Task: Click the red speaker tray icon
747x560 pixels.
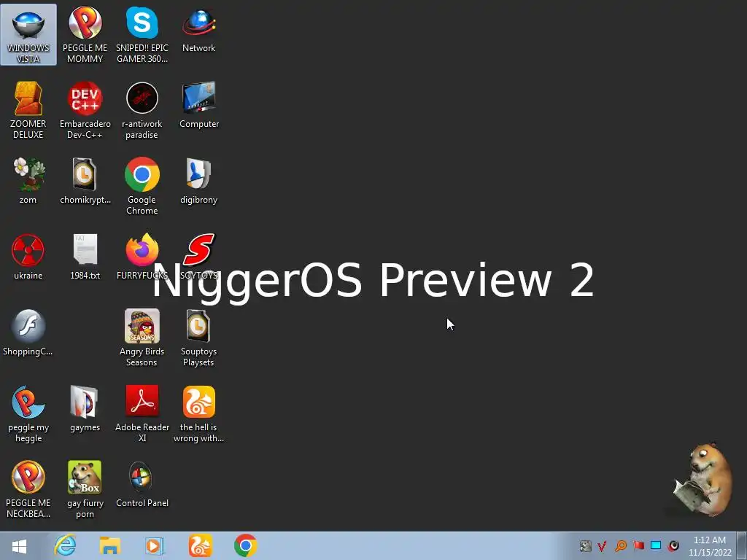Action: (673, 545)
